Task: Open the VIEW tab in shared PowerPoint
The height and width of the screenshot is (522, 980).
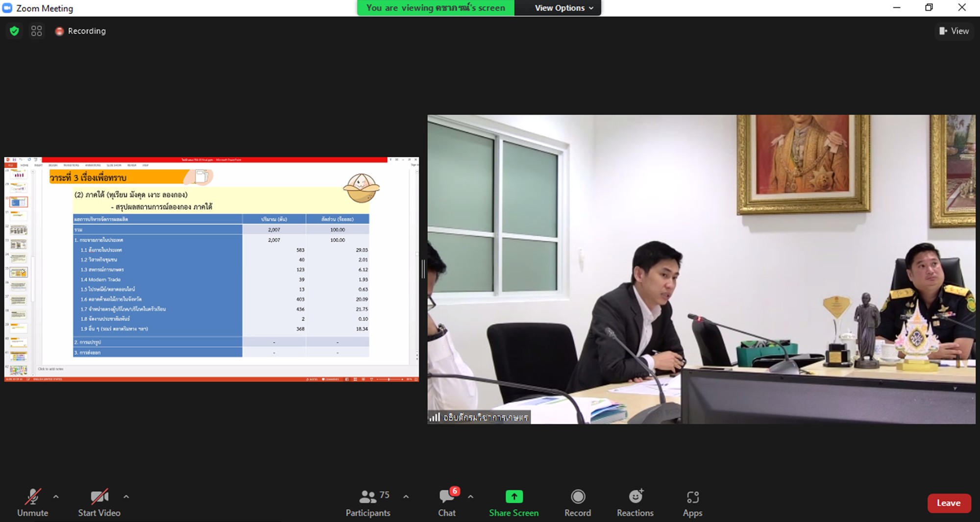Action: 145,165
